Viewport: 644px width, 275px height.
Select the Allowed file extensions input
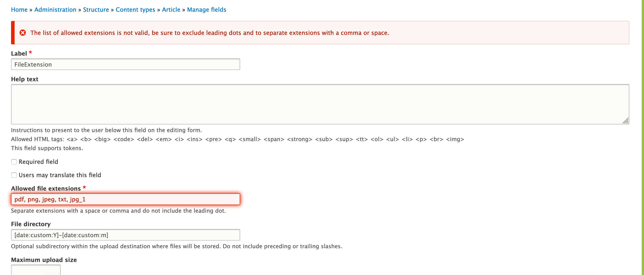pos(125,199)
